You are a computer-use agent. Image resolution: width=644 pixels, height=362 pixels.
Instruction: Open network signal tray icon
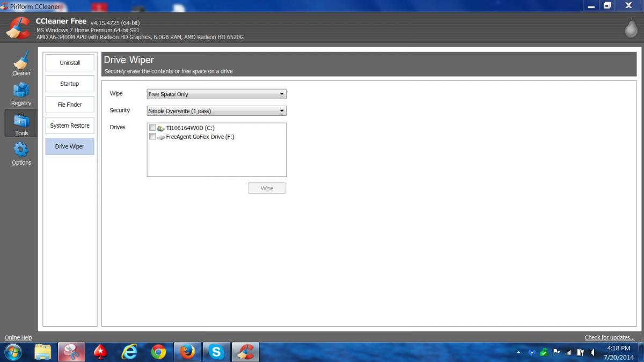click(568, 352)
